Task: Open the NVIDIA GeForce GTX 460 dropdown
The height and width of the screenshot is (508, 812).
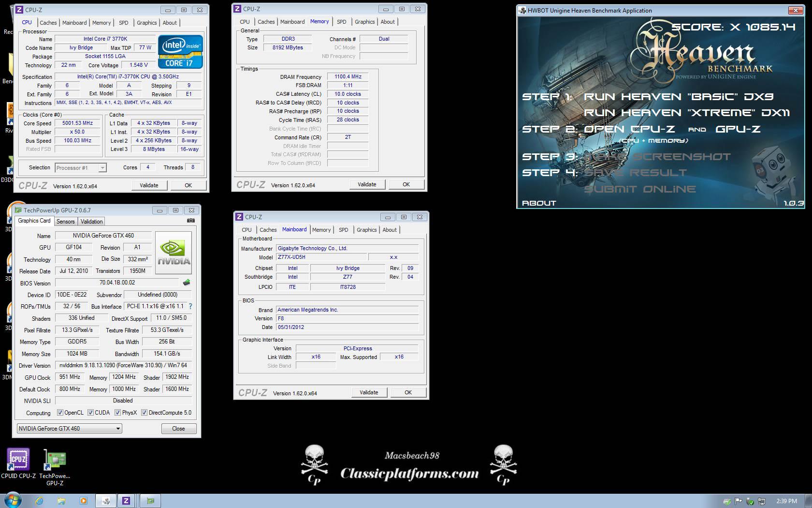Action: [x=69, y=429]
